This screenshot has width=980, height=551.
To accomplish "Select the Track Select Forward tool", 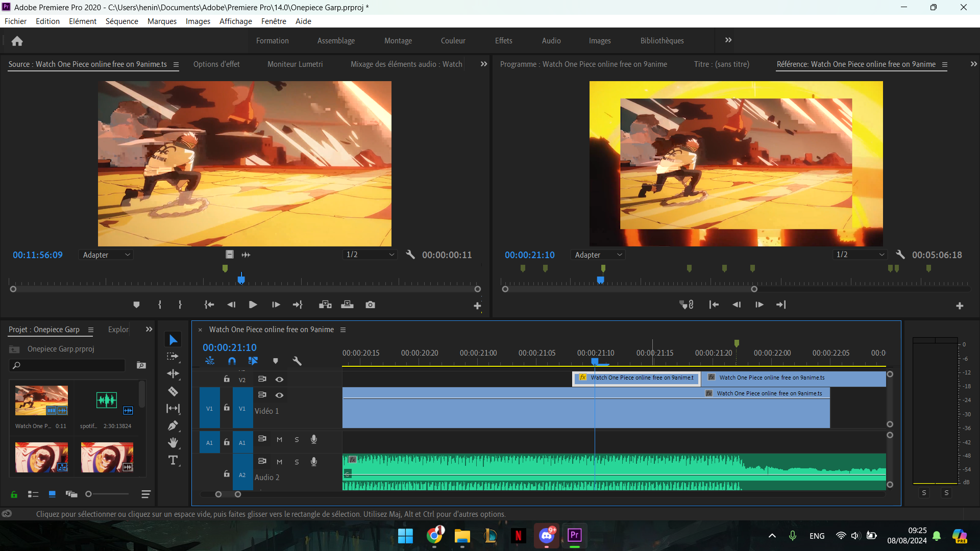I will click(173, 357).
